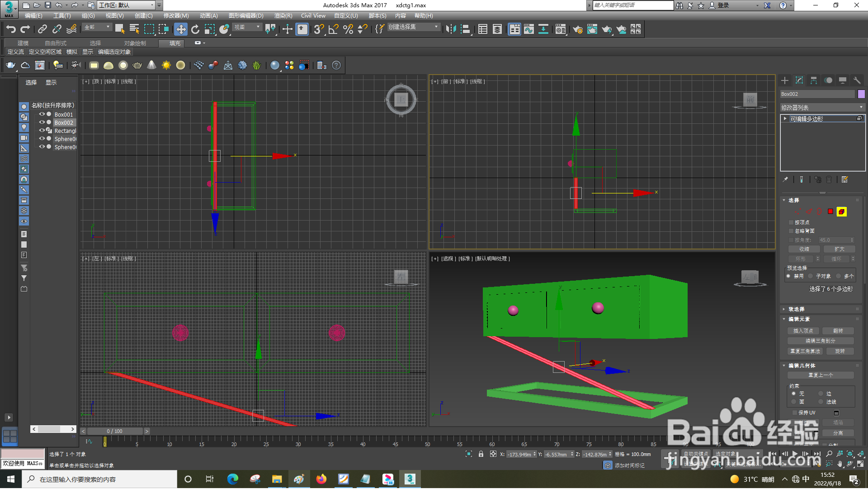The height and width of the screenshot is (489, 868).
Task: Open the Hierarchy panel tab icon
Action: (814, 80)
